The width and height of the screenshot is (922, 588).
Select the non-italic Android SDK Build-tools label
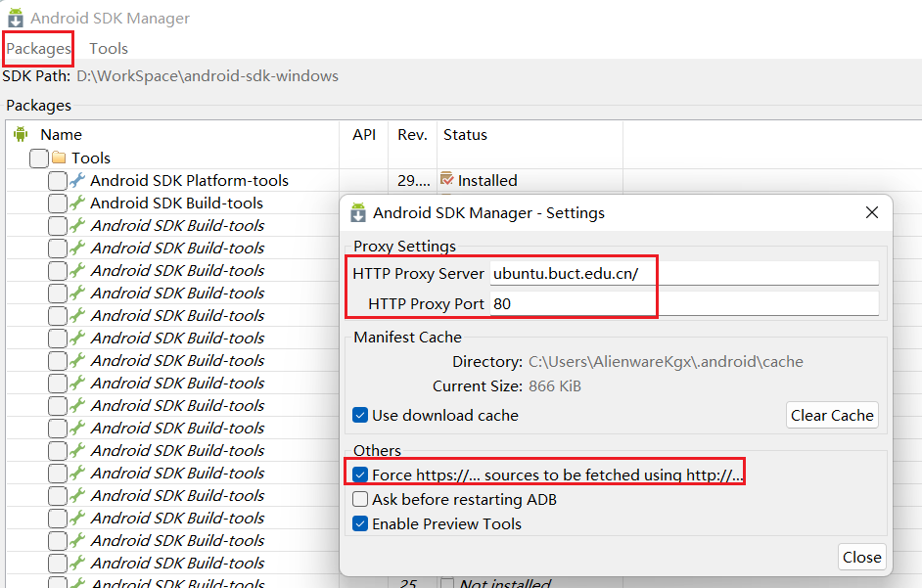point(176,203)
